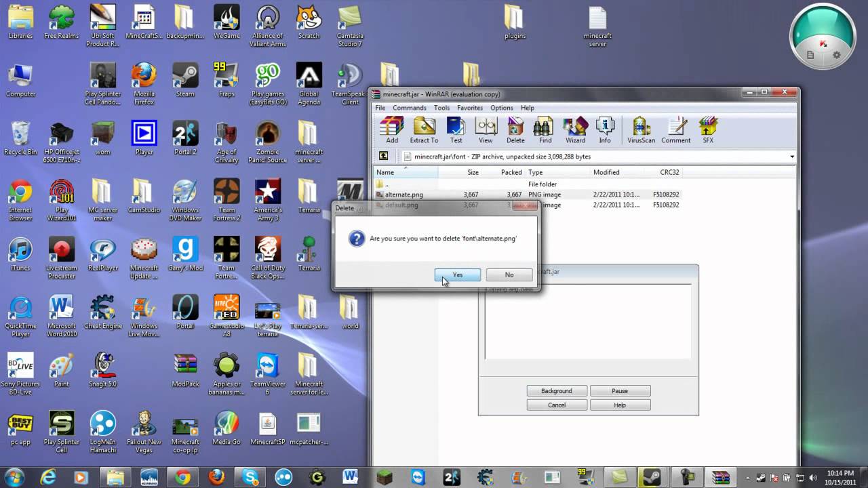Select the Portal 2 desktop icon
This screenshot has width=868, height=488.
[x=185, y=138]
